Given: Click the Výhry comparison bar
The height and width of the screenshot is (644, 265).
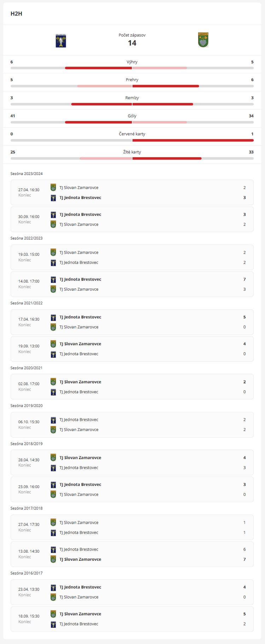Looking at the screenshot, I should tap(132, 68).
